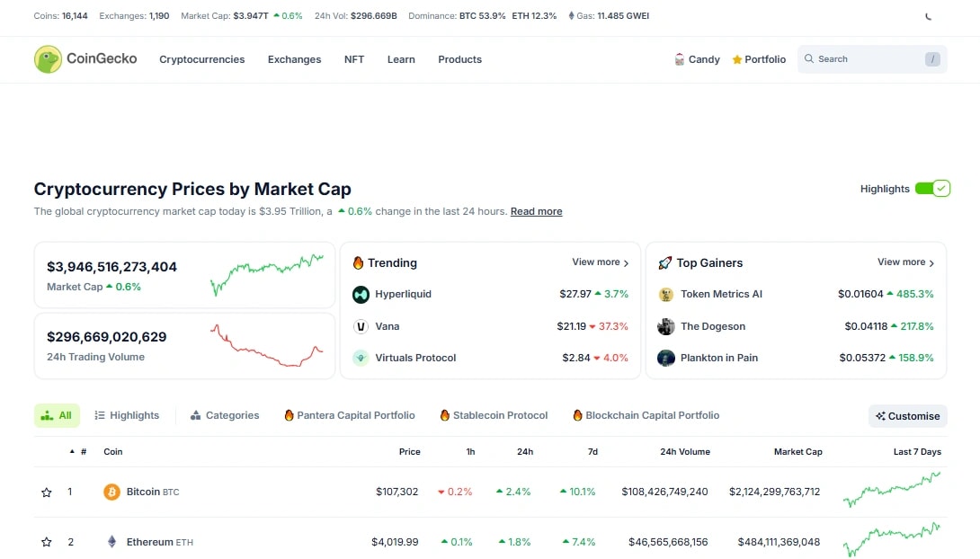Screen dimensions: 980x559
Task: Open Candy rewards jar icon
Action: click(x=680, y=59)
